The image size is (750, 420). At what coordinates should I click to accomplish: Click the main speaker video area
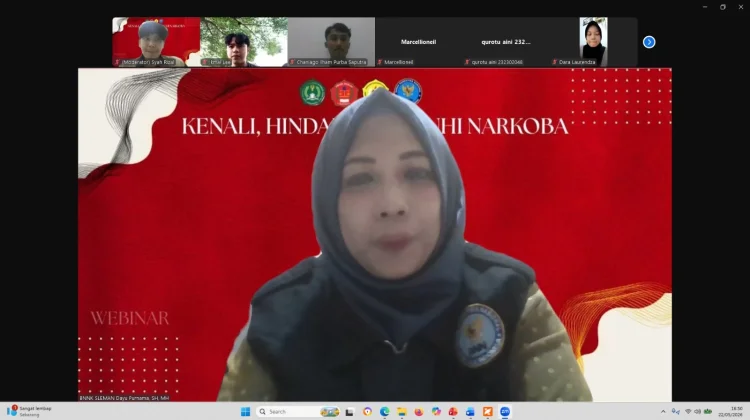375,234
